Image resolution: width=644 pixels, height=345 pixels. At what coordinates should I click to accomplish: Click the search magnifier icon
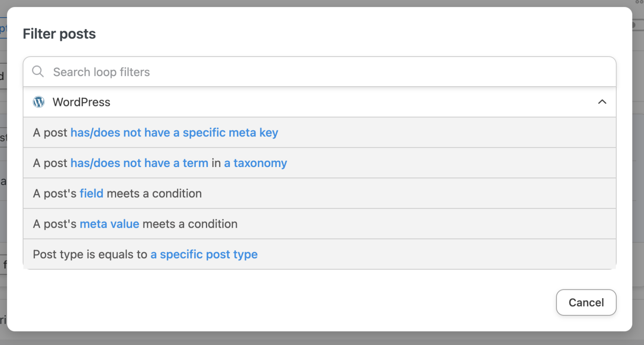[x=38, y=72]
